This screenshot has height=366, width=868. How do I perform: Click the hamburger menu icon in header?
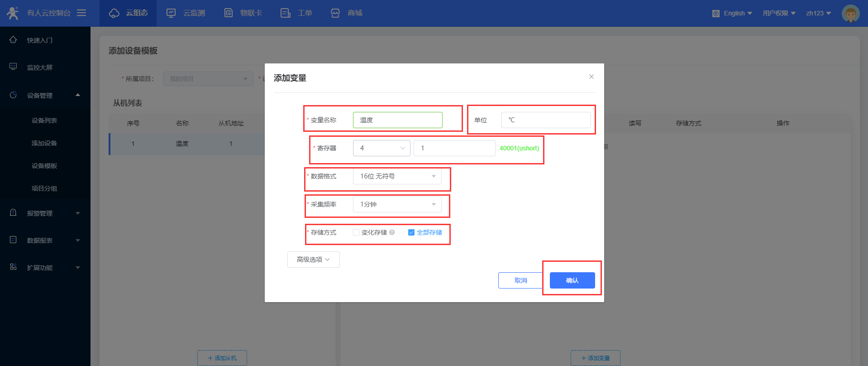pos(81,13)
